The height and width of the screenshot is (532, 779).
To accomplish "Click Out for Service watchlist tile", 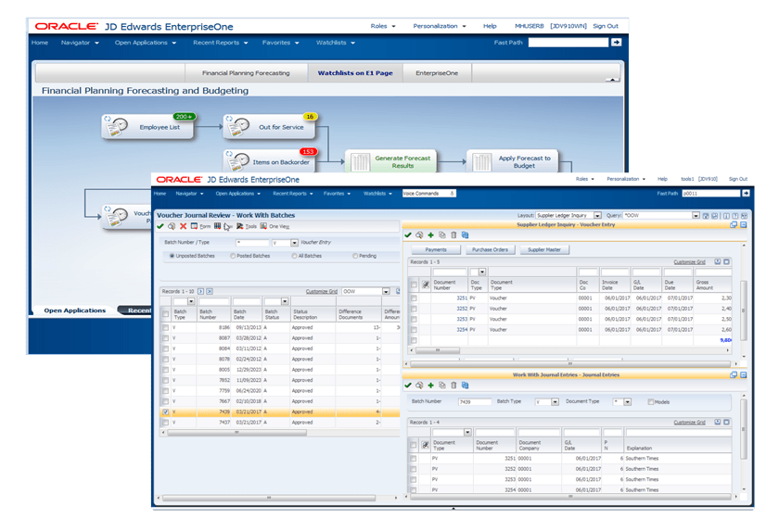I will (269, 127).
